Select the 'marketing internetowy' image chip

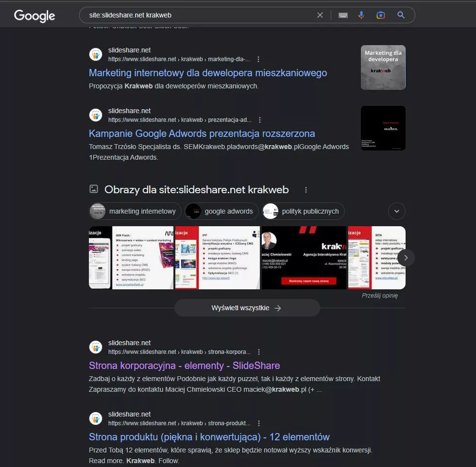coord(135,211)
